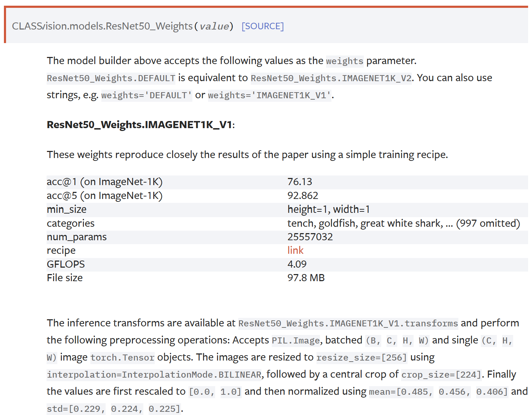Click the GFLOPS row label
The height and width of the screenshot is (415, 532).
click(65, 264)
